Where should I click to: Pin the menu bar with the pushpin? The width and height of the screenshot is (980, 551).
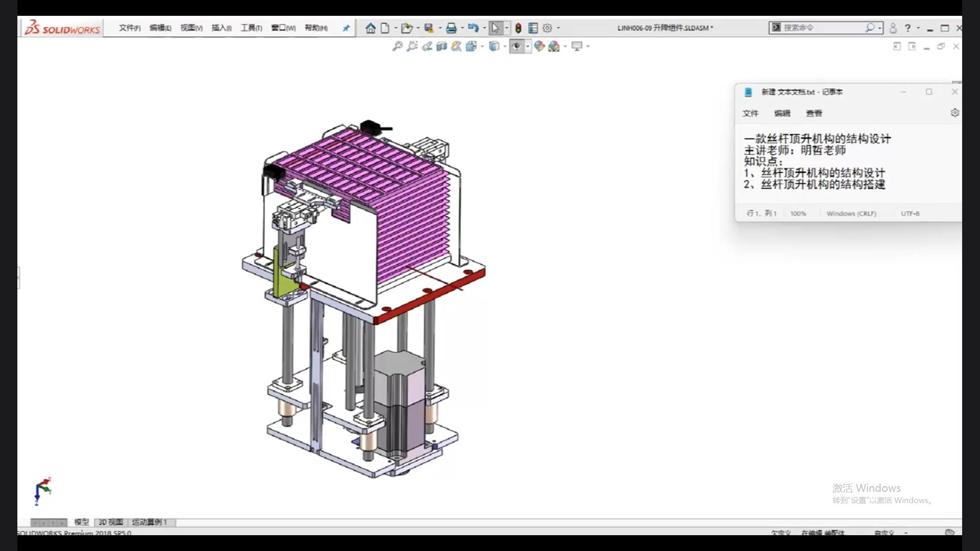346,28
